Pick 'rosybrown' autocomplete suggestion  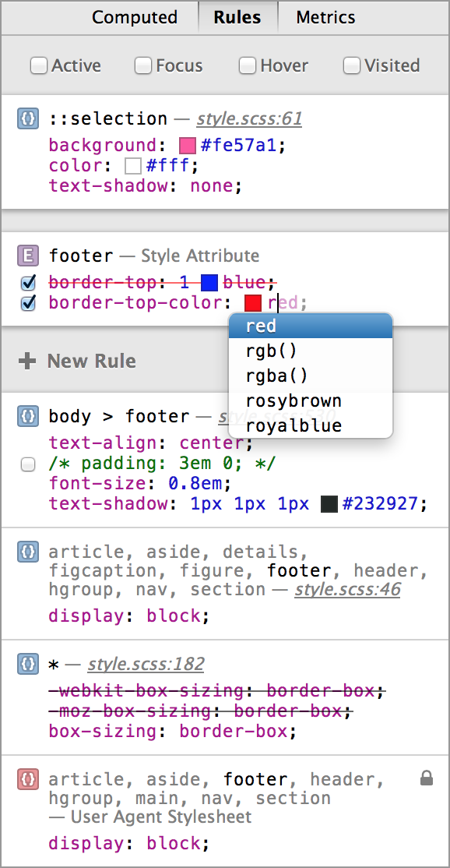coord(311,400)
